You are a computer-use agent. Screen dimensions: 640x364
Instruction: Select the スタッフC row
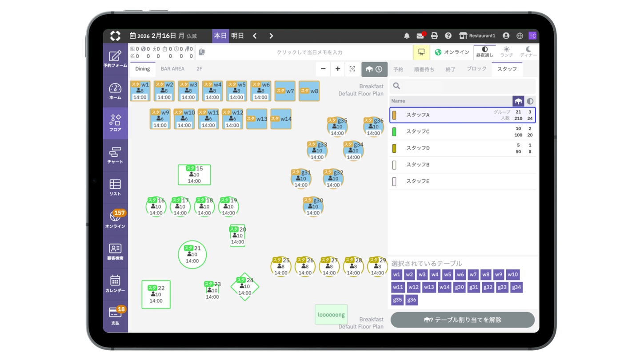[463, 132]
